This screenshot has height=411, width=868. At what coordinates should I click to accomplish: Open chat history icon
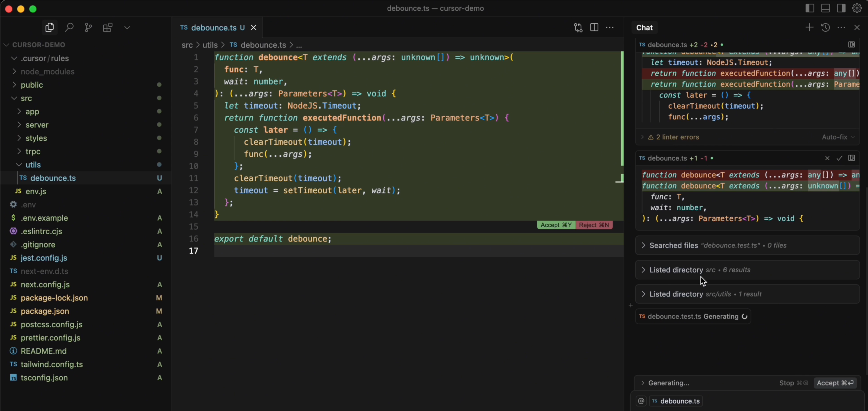(x=825, y=27)
